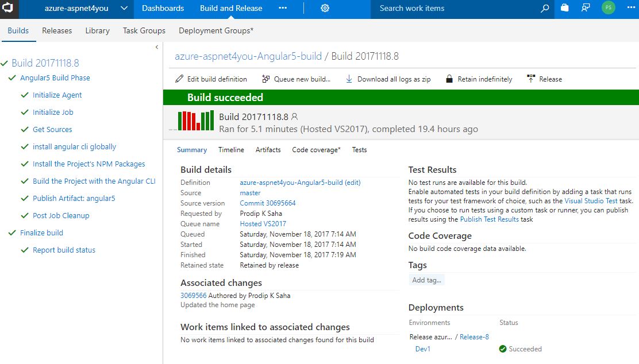This screenshot has width=639, height=364.
Task: Switch to the Timeline tab
Action: click(231, 150)
